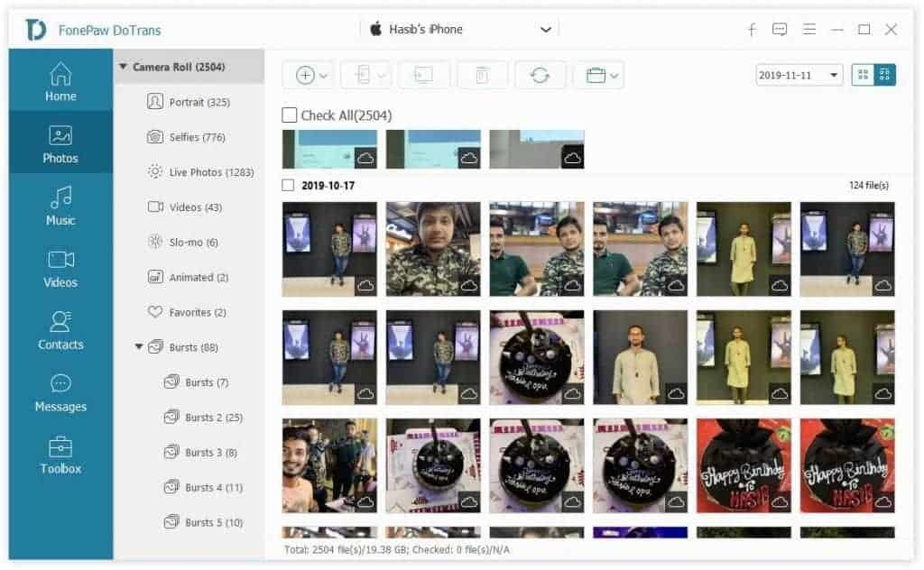
Task: Click the Refresh icon in toolbar
Action: point(540,76)
